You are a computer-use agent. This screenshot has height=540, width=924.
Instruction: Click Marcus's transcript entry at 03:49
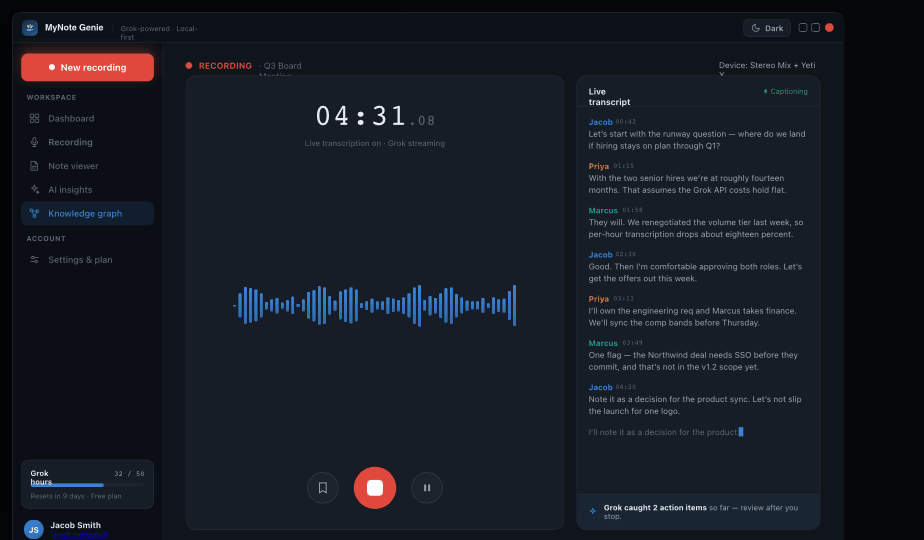coord(698,355)
